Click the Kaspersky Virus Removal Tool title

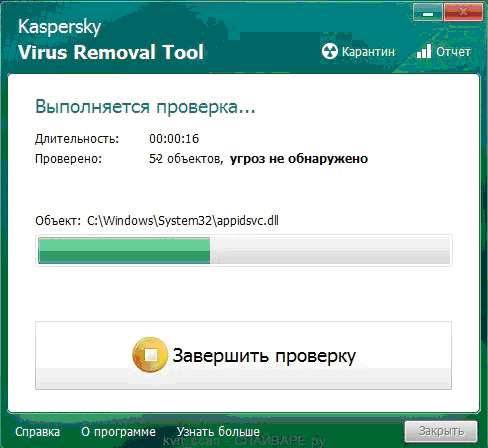click(x=111, y=39)
